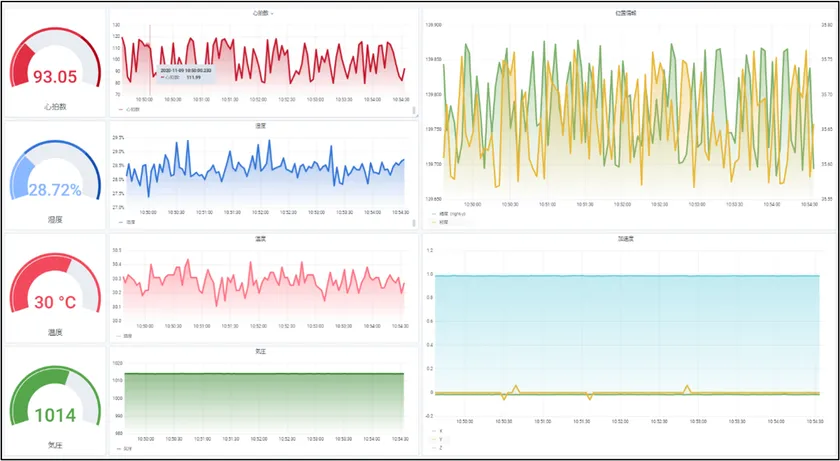
Task: Click the 心拍数 panel corner resize handle
Action: point(416,115)
